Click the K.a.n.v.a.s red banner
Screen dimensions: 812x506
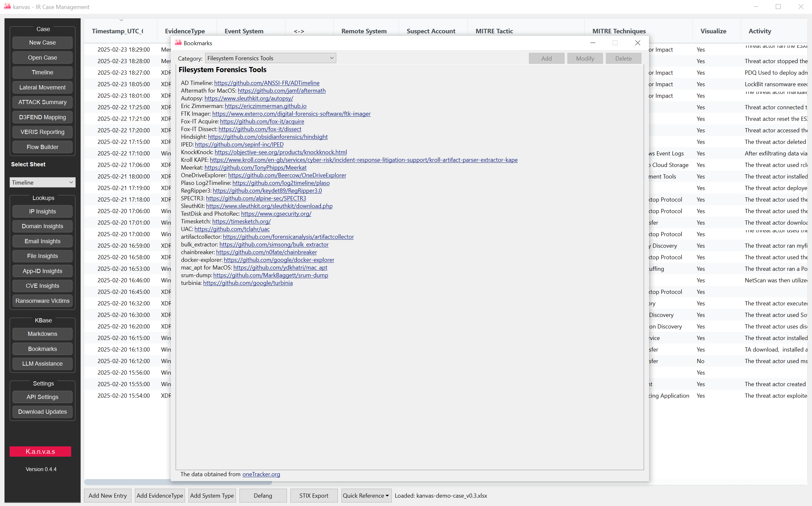[40, 452]
